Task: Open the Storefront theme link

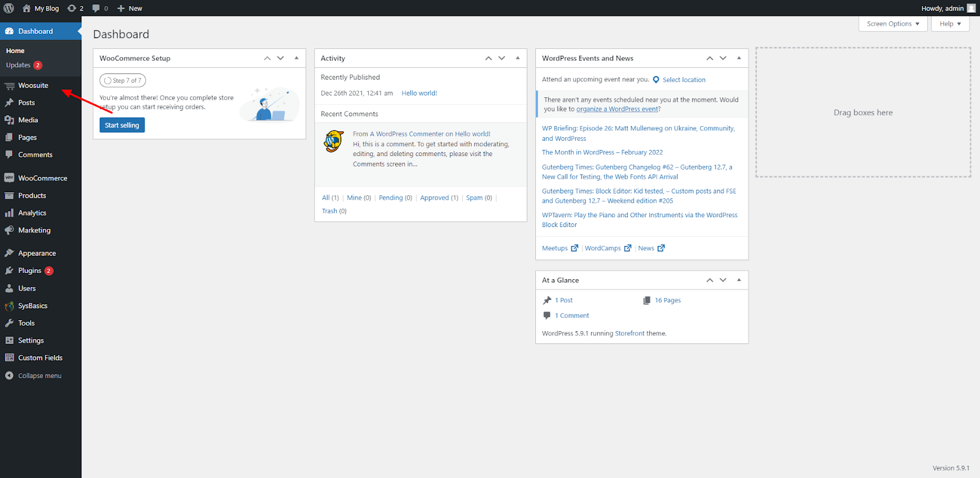Action: [x=630, y=334]
